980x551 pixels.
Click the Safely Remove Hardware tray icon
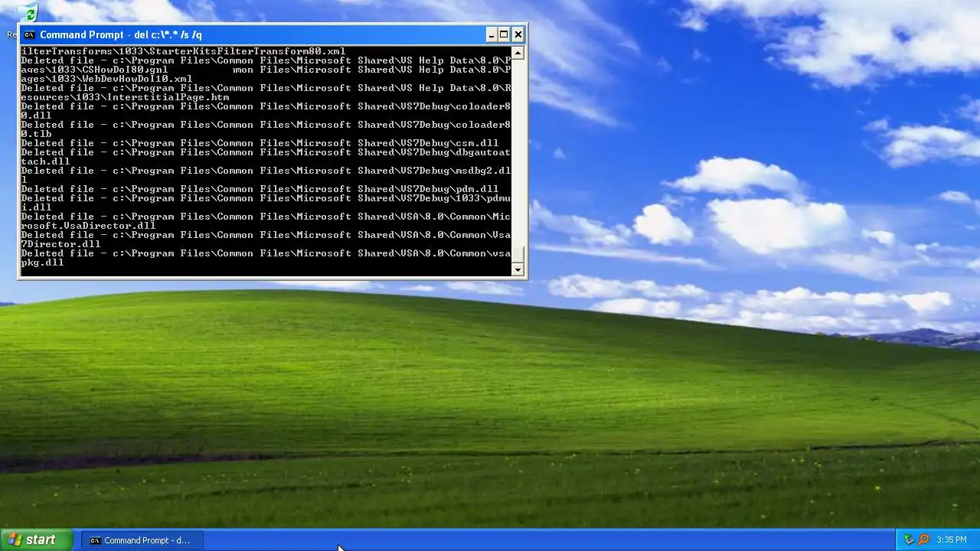pos(909,540)
